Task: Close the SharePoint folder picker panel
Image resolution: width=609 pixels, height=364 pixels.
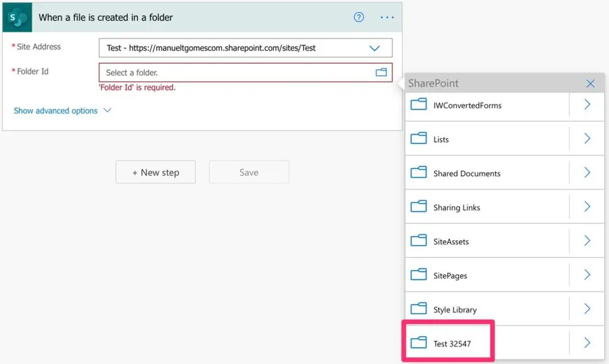Action: pyautogui.click(x=590, y=83)
